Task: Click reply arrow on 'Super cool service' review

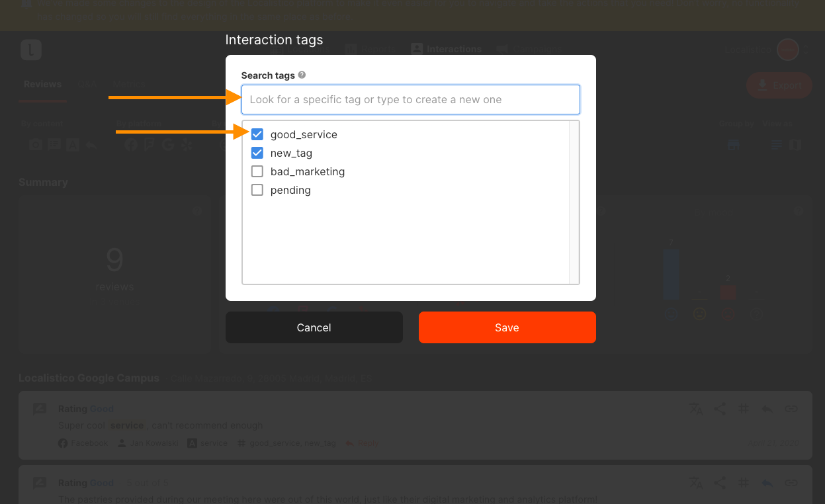Action: pyautogui.click(x=767, y=409)
